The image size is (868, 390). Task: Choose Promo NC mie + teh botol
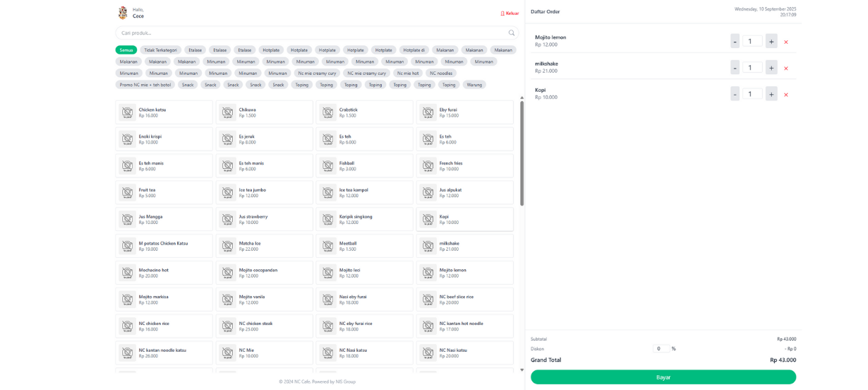[x=145, y=85]
